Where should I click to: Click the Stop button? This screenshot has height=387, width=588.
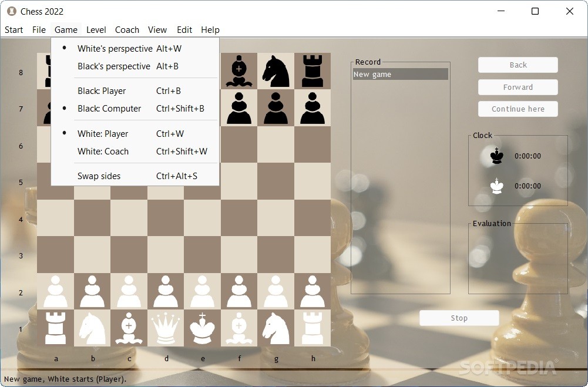coord(459,318)
